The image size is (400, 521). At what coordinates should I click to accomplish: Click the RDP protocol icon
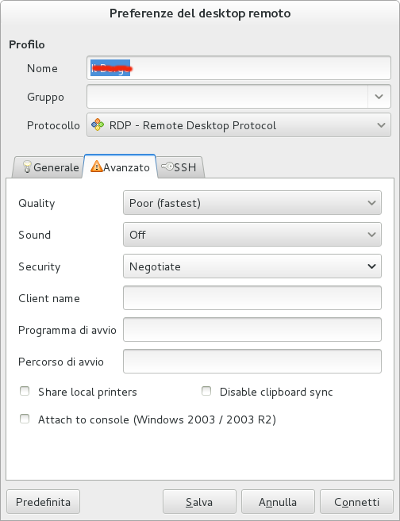97,125
